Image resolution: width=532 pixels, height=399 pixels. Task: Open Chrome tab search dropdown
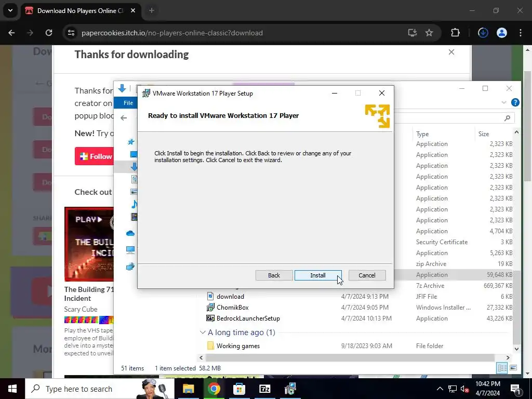coord(10,10)
